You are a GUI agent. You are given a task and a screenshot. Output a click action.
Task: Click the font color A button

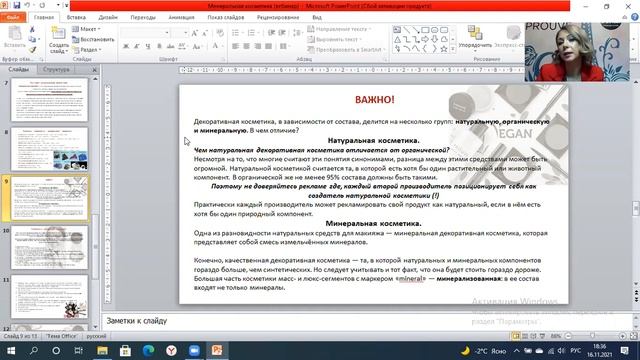pos(215,46)
